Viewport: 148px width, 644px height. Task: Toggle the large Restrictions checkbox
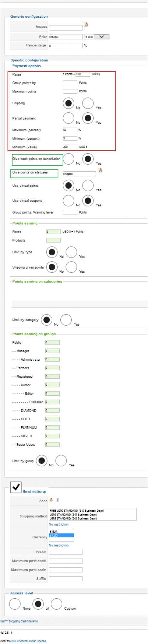coord(16,487)
